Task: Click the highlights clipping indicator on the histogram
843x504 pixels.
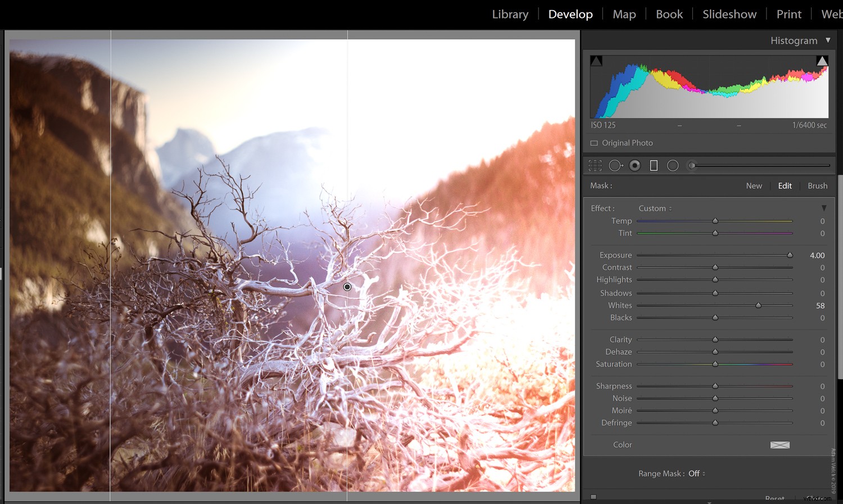Action: tap(822, 60)
